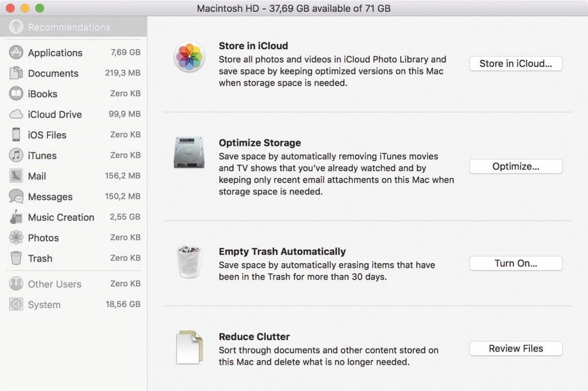This screenshot has width=588, height=391.
Task: Open the iCloud Drive category label
Action: coord(55,114)
